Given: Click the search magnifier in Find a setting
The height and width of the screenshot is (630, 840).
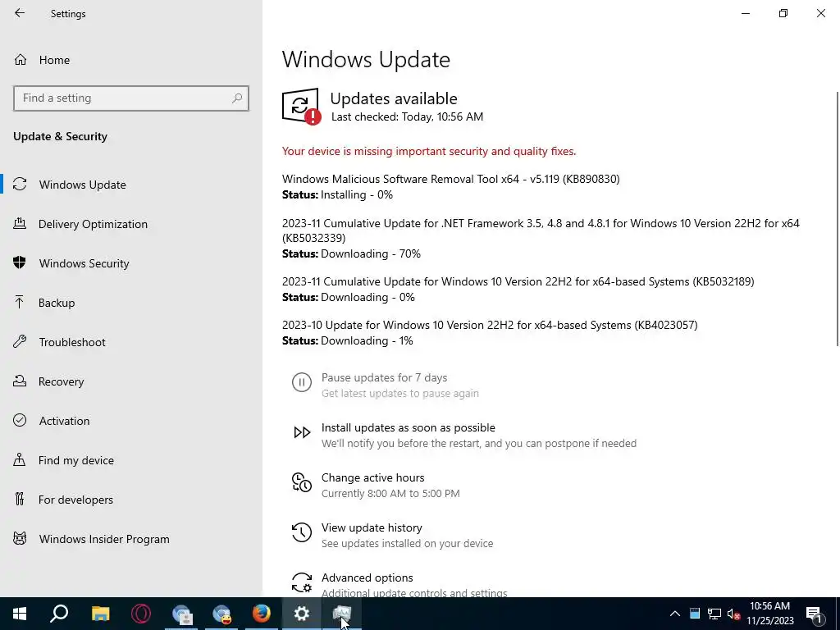Looking at the screenshot, I should point(237,98).
